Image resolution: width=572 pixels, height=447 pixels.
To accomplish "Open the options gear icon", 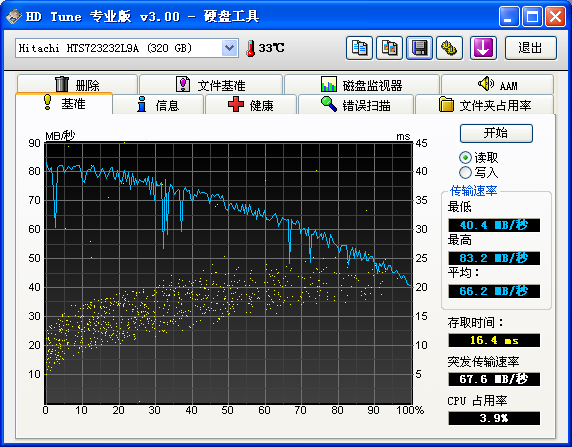I will (x=449, y=48).
